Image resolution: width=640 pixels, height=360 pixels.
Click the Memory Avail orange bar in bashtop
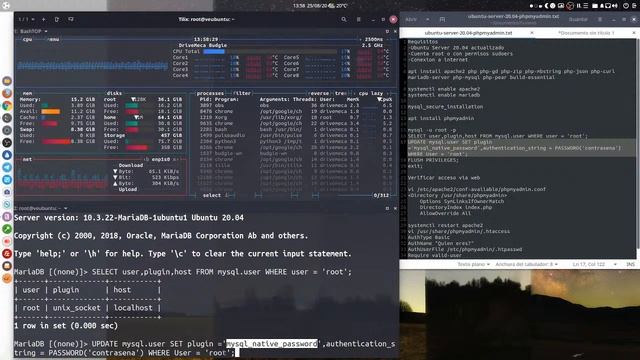[x=50, y=111]
